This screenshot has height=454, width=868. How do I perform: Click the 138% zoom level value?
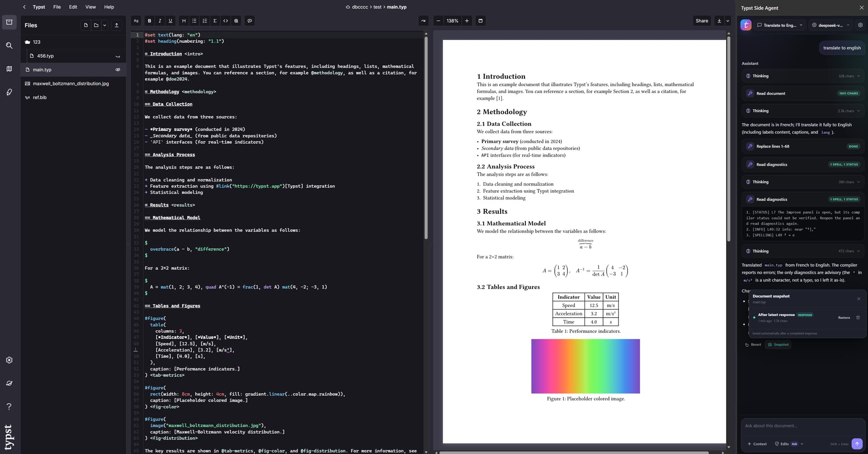(x=453, y=21)
